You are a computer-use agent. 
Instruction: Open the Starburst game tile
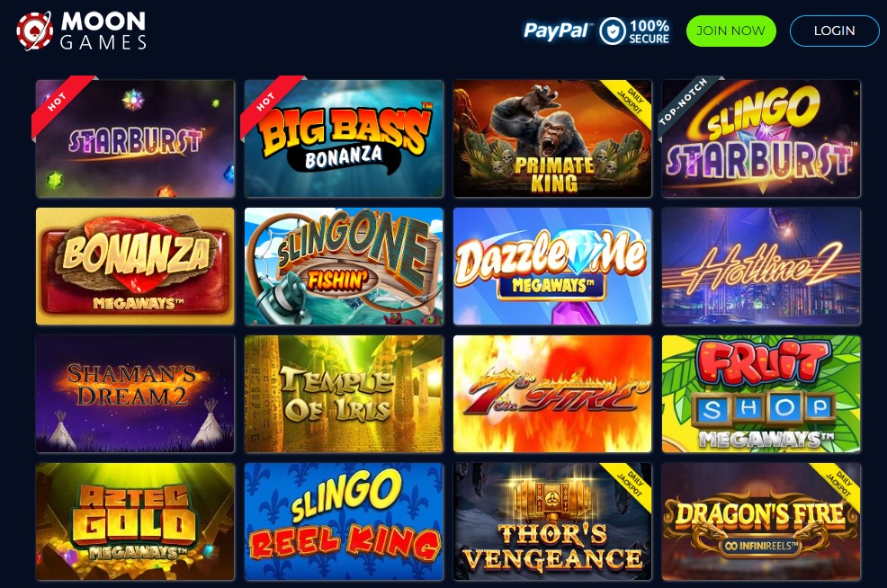point(135,138)
